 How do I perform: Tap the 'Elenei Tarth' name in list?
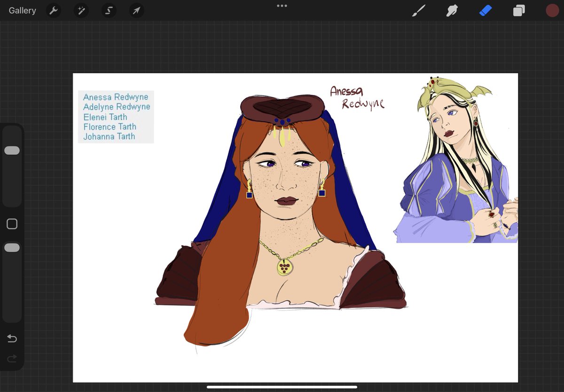tap(105, 117)
